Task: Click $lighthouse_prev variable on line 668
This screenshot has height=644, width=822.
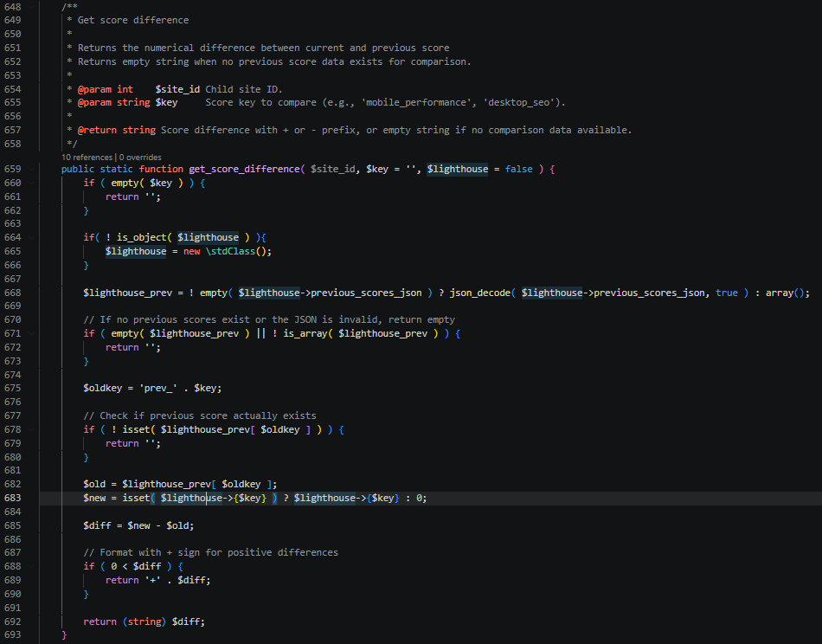Action: pos(127,293)
